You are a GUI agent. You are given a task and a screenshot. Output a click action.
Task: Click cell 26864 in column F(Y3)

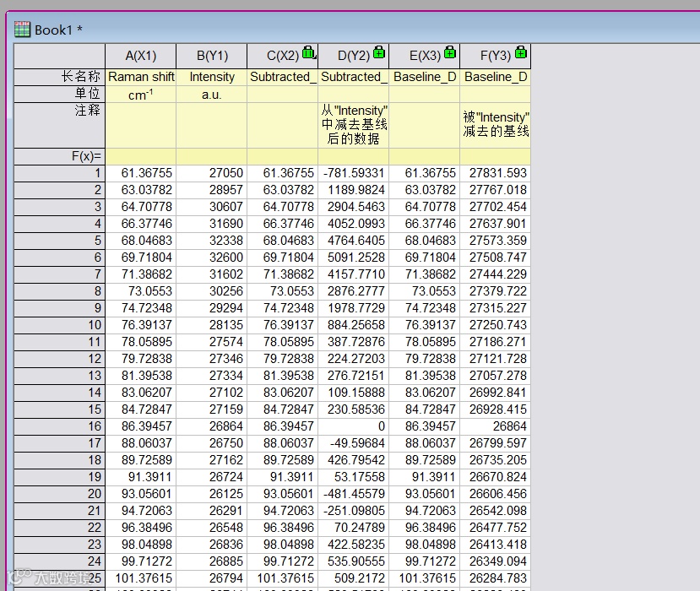(496, 426)
